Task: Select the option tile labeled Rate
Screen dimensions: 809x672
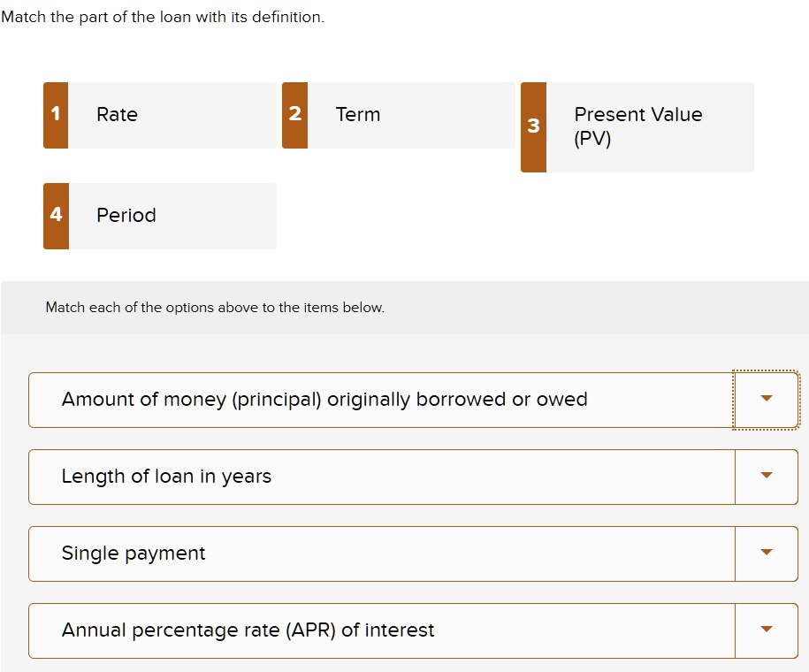Action: click(x=159, y=115)
